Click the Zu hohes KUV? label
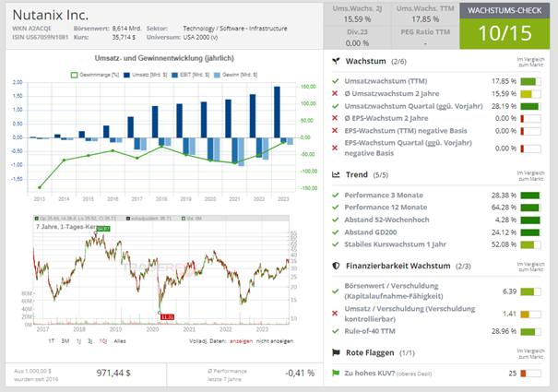The height and width of the screenshot is (392, 558). (x=370, y=374)
